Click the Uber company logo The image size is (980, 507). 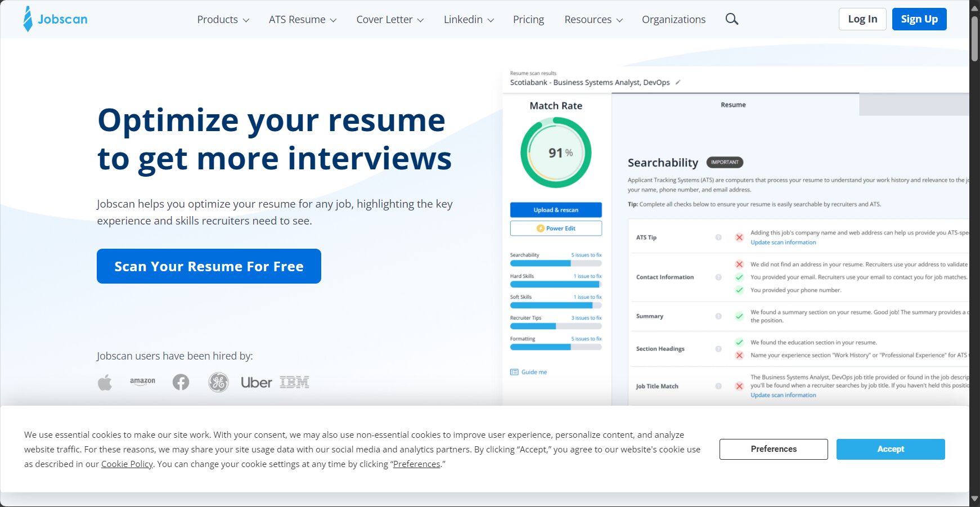point(257,383)
